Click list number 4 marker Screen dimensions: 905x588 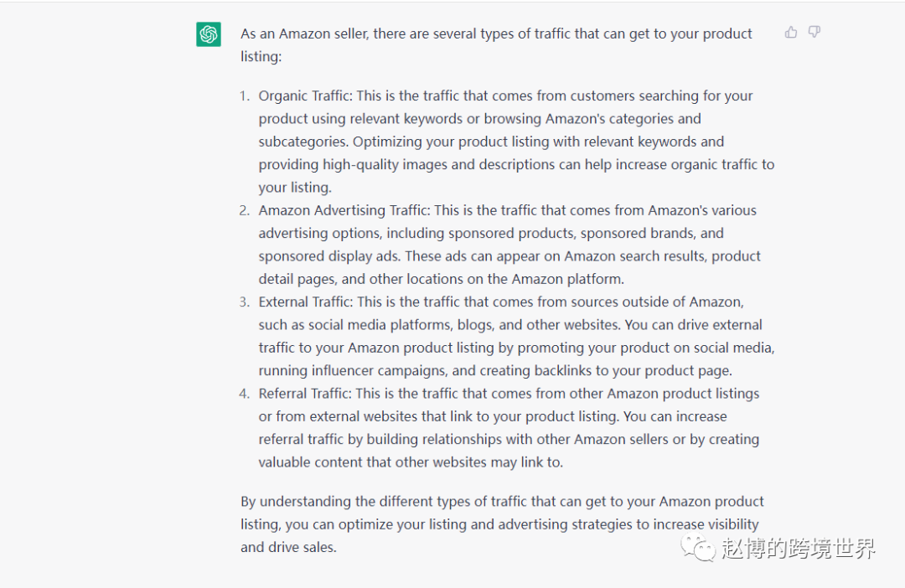click(245, 394)
